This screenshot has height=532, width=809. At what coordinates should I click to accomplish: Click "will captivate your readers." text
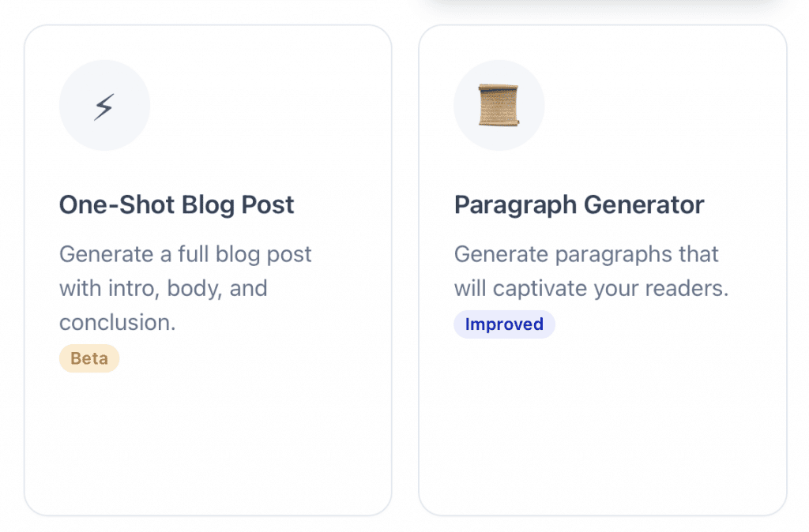pos(591,288)
